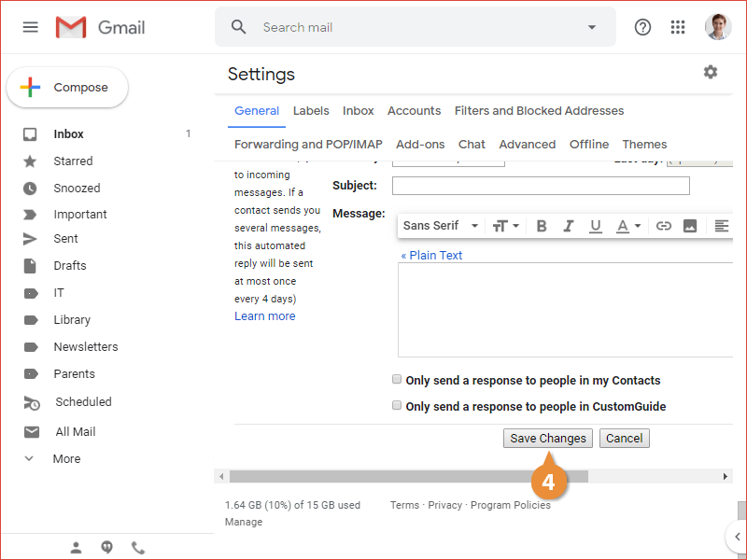Click the Bold formatting icon
Image resolution: width=747 pixels, height=560 pixels.
pos(542,226)
